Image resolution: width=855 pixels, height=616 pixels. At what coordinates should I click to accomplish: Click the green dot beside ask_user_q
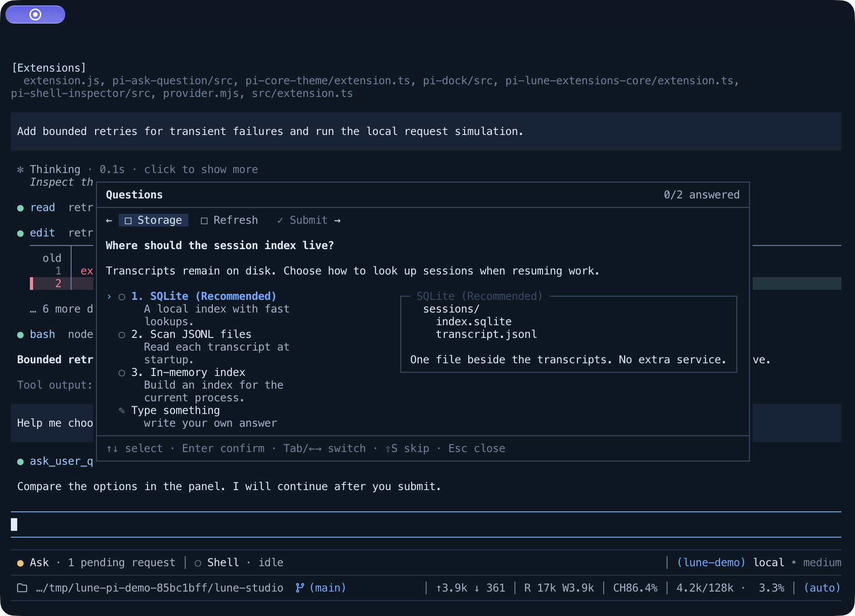(x=20, y=462)
